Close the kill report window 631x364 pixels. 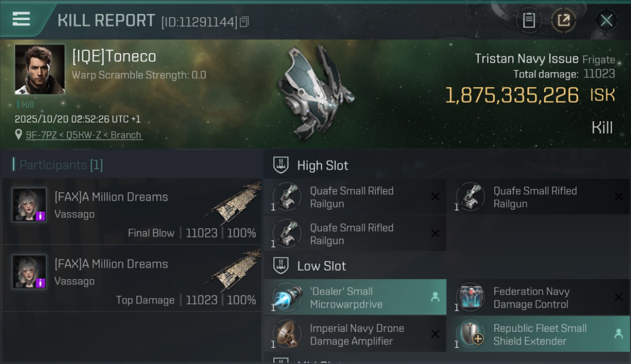pyautogui.click(x=606, y=20)
